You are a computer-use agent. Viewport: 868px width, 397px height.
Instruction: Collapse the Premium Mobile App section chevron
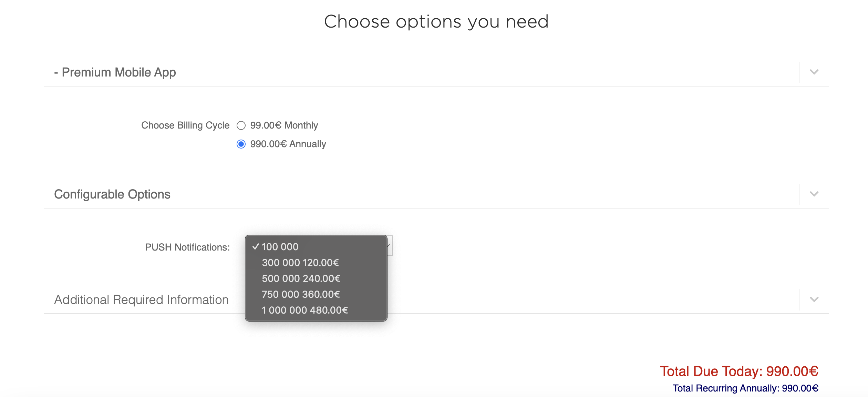click(814, 72)
